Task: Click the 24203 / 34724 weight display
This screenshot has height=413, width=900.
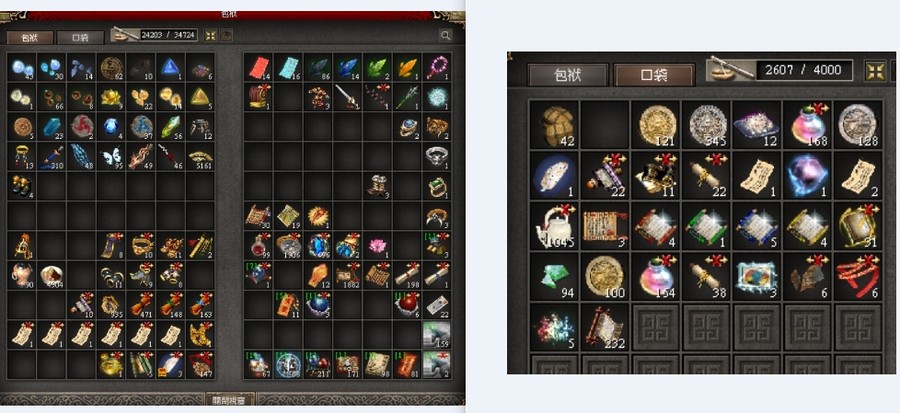Action: tap(169, 35)
